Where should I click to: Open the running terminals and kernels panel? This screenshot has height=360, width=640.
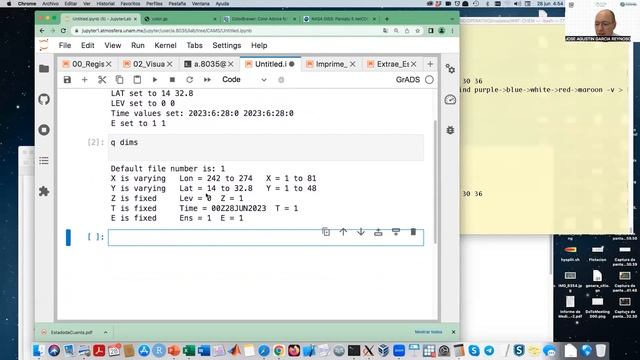(44, 130)
